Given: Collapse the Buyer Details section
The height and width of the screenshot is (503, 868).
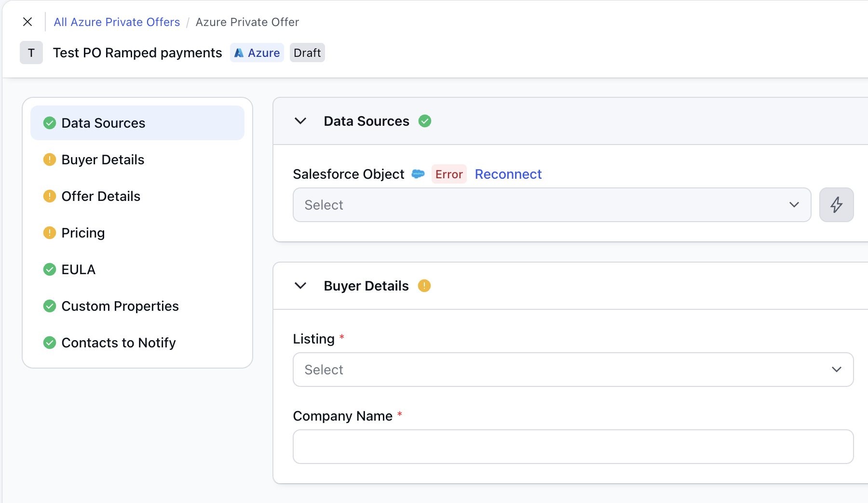Looking at the screenshot, I should click(300, 286).
